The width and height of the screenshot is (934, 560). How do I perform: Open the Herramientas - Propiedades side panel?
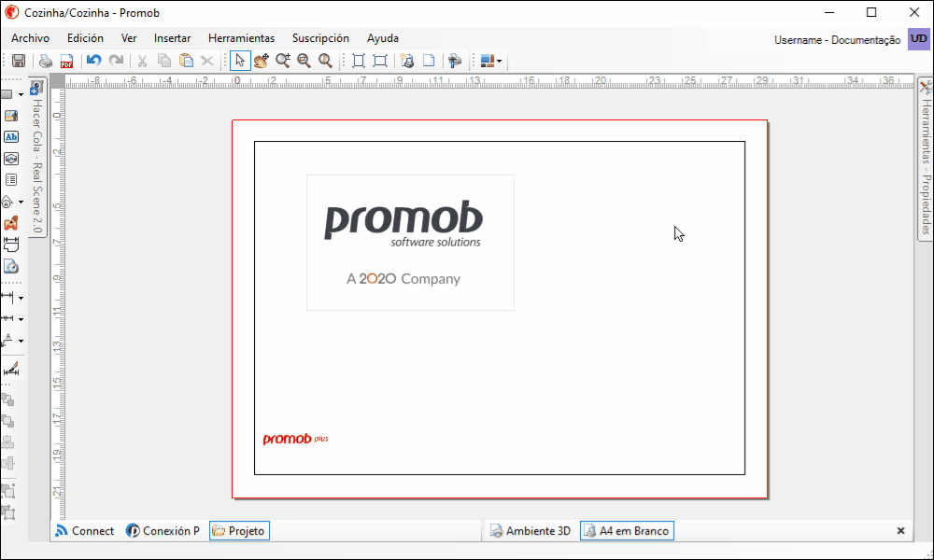coord(926,159)
